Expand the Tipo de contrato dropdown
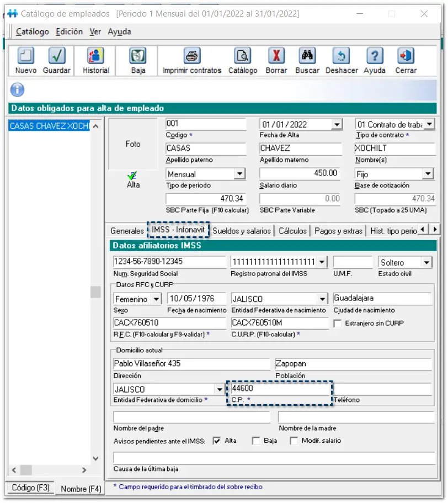The image size is (448, 503). [x=429, y=124]
